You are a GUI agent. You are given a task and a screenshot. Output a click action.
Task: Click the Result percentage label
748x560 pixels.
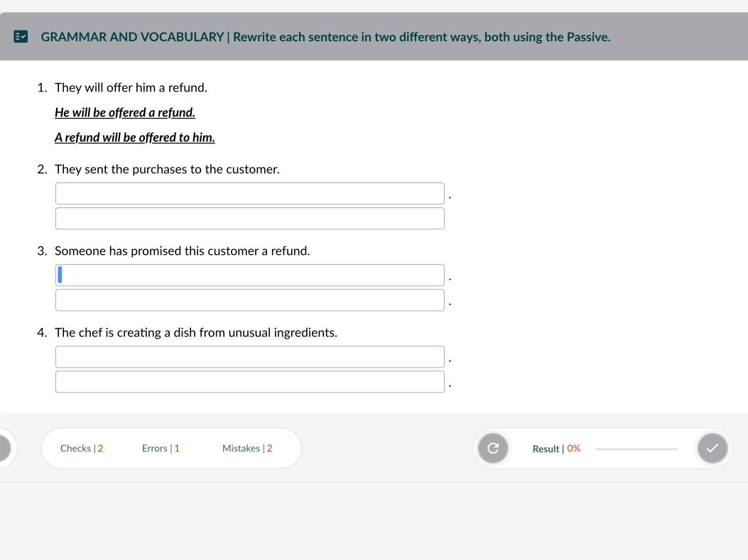(556, 449)
